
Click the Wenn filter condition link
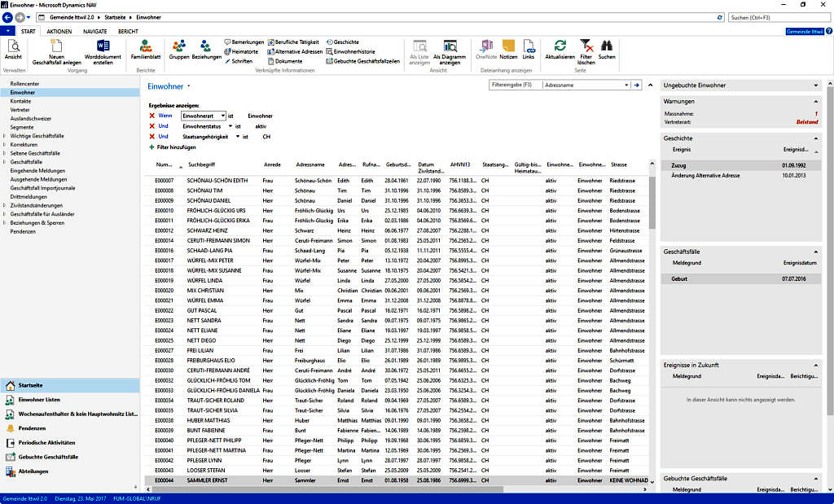(165, 116)
